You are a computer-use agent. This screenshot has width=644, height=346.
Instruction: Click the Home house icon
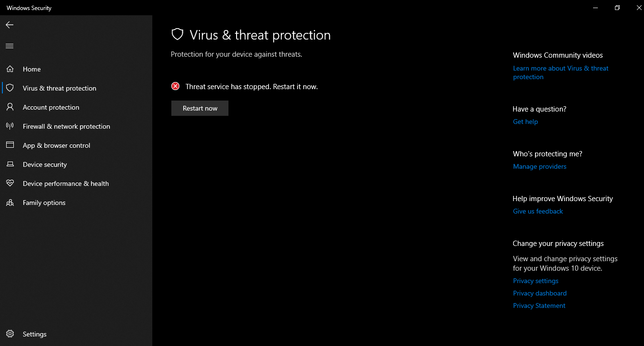tap(10, 69)
